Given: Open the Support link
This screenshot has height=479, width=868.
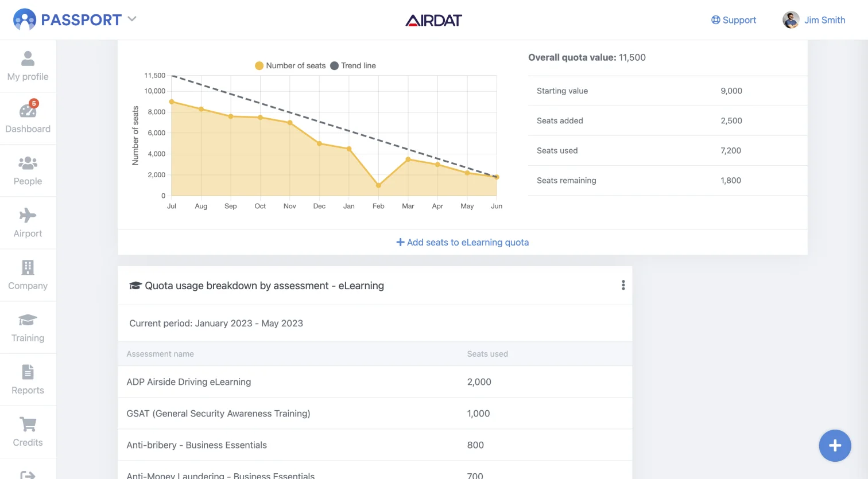Looking at the screenshot, I should click(734, 20).
